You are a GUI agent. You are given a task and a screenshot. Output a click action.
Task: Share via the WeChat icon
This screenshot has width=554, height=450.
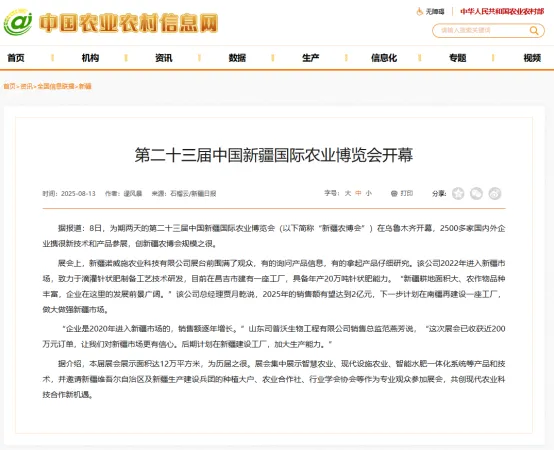pyautogui.click(x=476, y=193)
